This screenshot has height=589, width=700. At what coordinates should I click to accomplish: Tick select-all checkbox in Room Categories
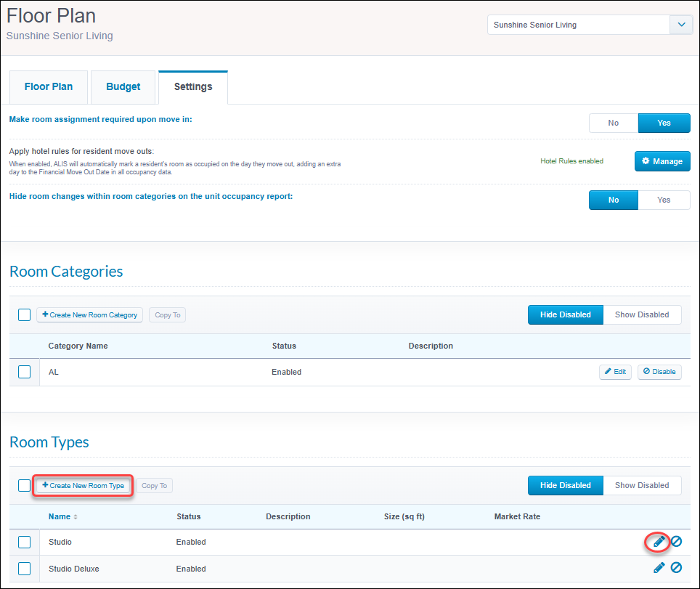[x=25, y=314]
